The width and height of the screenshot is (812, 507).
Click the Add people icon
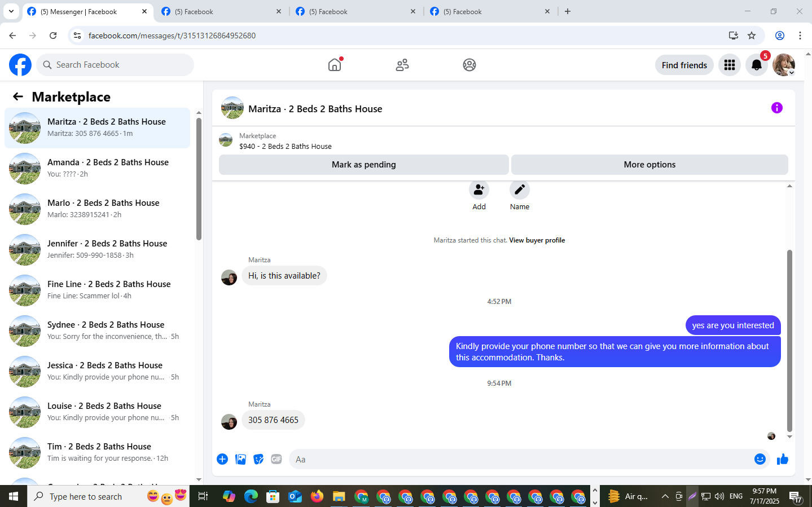click(x=479, y=189)
